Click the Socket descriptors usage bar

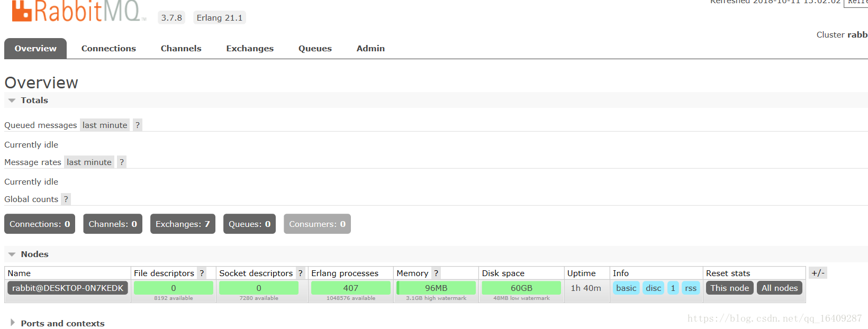click(x=259, y=288)
